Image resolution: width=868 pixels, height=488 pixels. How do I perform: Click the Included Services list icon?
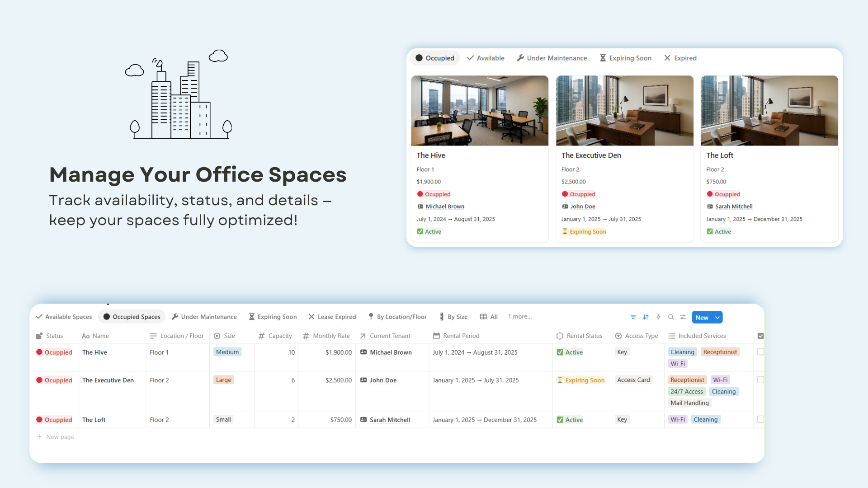point(672,336)
